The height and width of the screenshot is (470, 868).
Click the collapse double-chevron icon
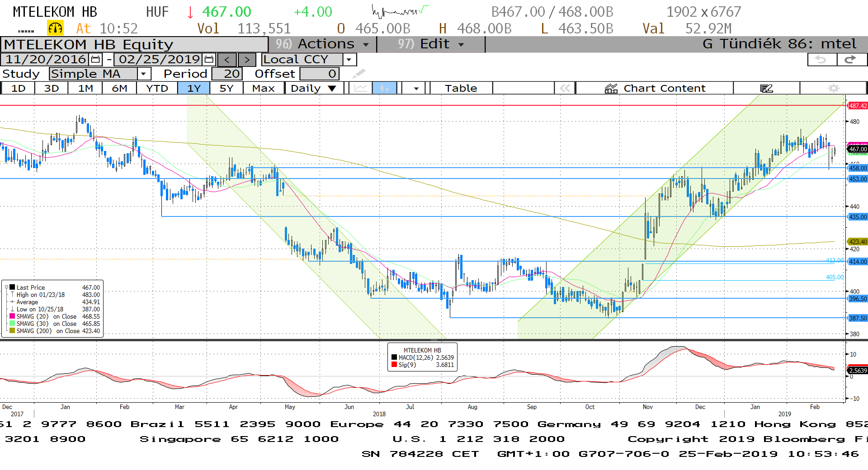coord(565,88)
